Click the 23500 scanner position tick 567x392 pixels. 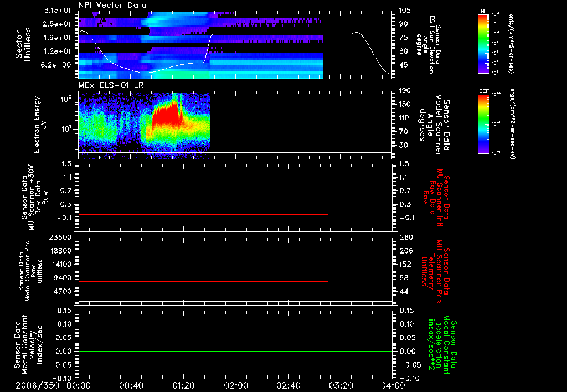[60, 237]
